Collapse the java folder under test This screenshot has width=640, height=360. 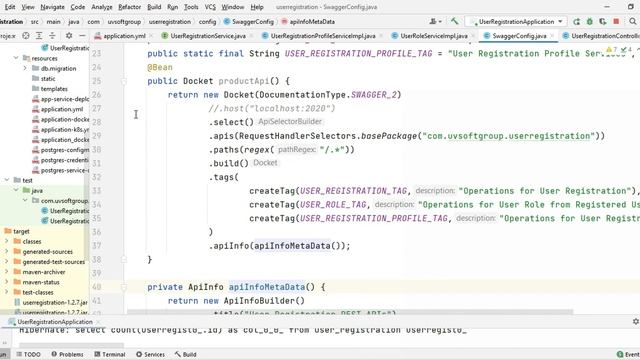[16, 190]
